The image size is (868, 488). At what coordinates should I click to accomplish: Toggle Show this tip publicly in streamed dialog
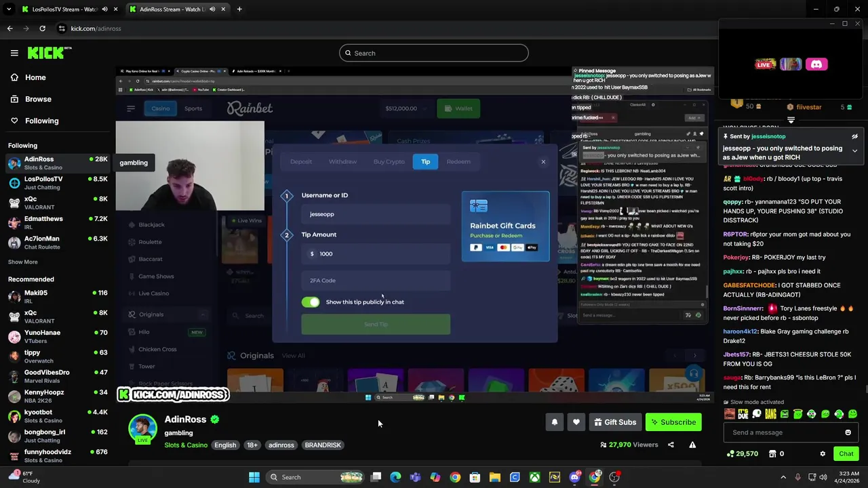pyautogui.click(x=311, y=302)
